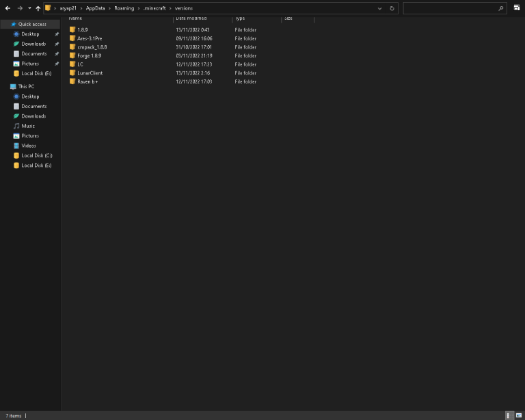Expand chevron after Roaming breadcrumb

click(x=139, y=8)
